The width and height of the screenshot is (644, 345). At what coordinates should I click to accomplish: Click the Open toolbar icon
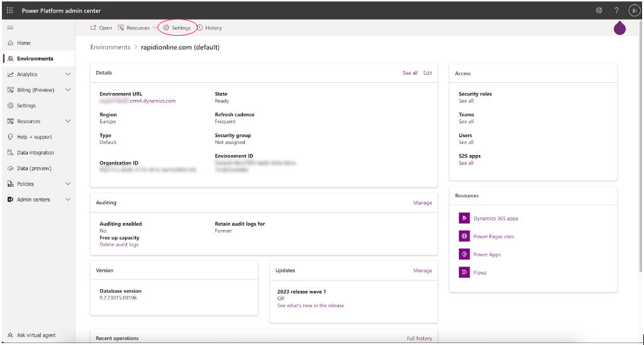[x=94, y=28]
